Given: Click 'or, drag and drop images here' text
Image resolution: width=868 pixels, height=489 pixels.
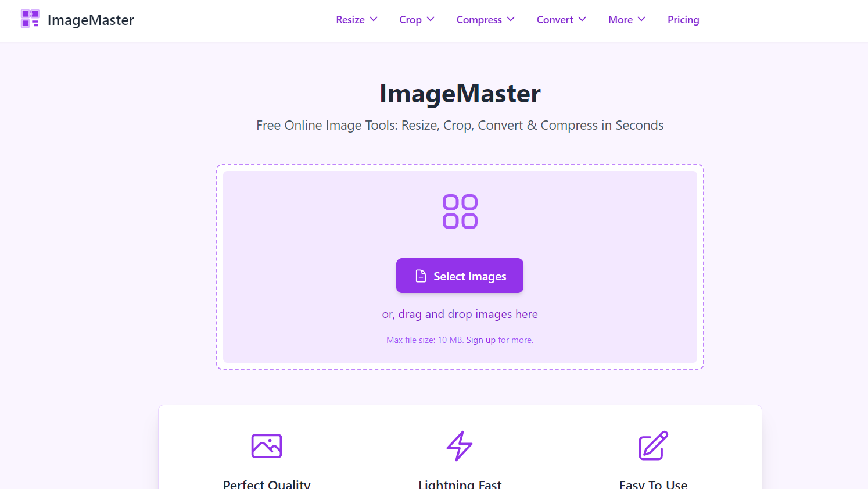Looking at the screenshot, I should tap(460, 314).
